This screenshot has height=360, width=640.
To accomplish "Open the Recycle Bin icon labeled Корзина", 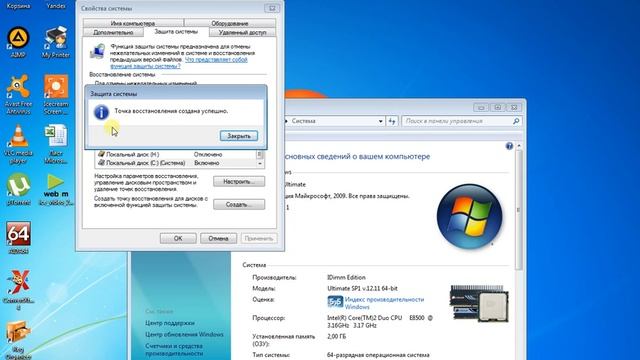I will (18, 5).
